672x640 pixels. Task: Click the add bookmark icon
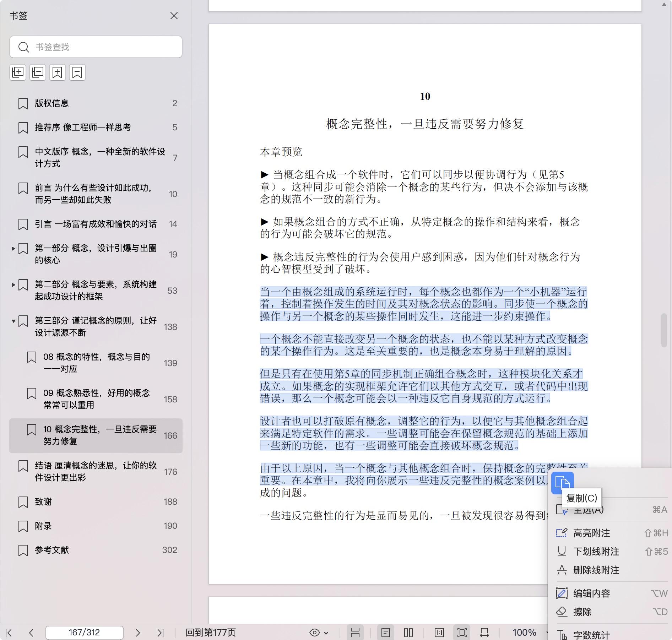58,72
